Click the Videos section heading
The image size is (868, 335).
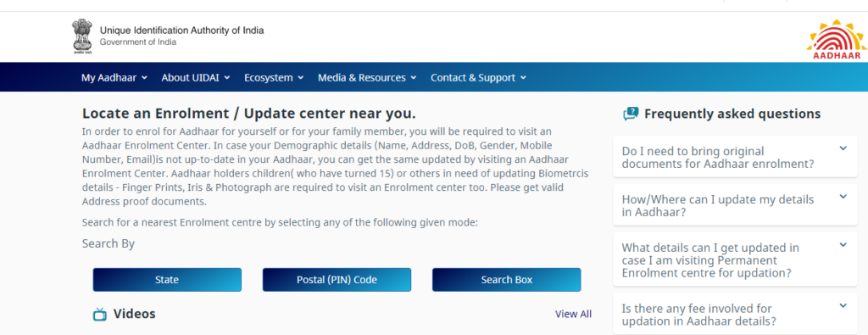pos(135,314)
